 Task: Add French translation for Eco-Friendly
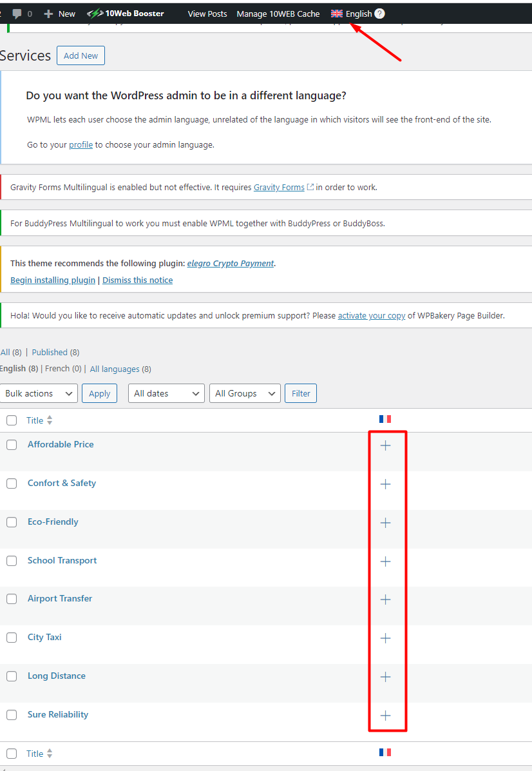click(x=386, y=523)
